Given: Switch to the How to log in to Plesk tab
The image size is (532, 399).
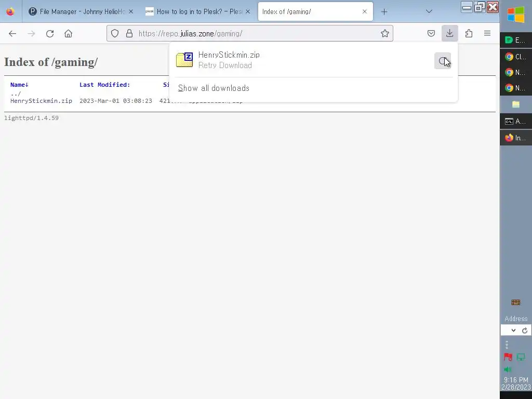Looking at the screenshot, I should click(198, 11).
